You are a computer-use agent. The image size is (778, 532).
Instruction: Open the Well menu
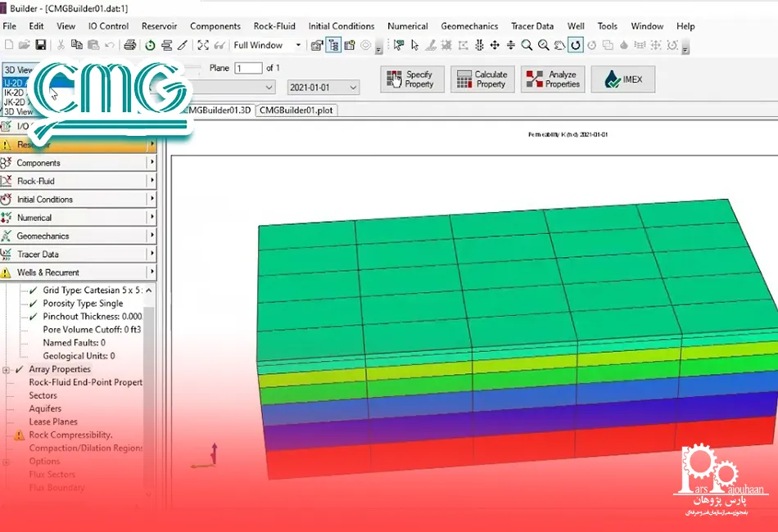coord(576,26)
